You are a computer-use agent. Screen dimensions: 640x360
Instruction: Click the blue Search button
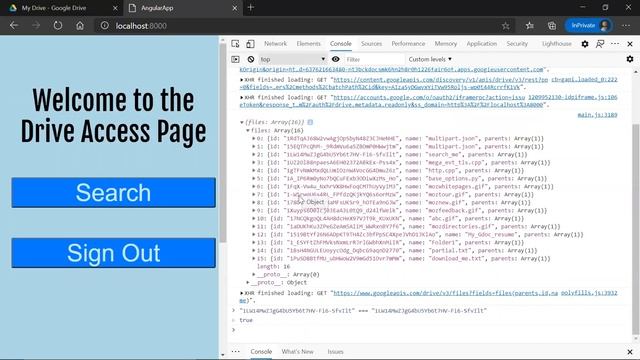tap(113, 192)
